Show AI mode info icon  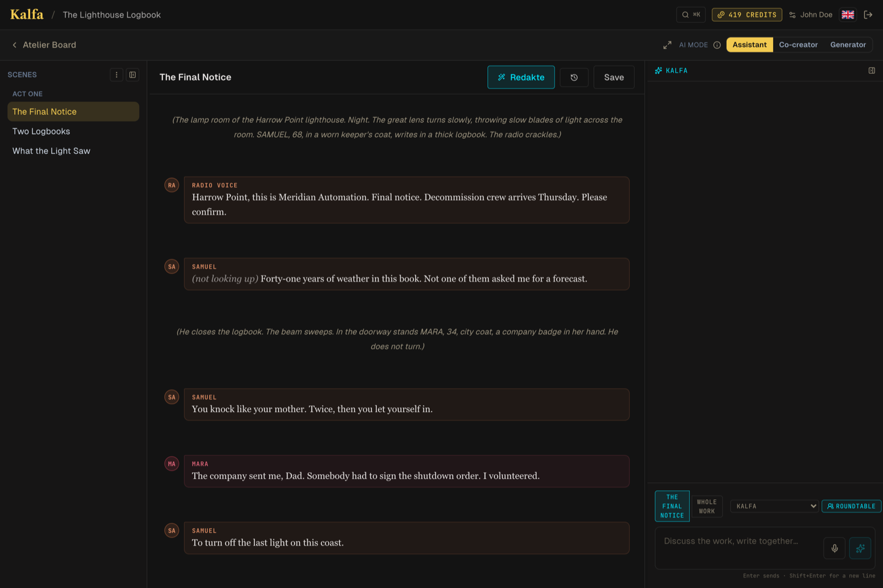point(717,45)
